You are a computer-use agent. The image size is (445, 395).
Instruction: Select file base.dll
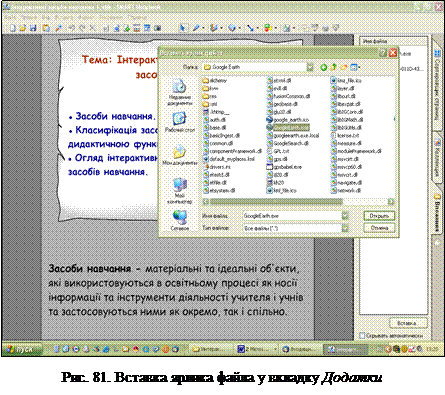(x=214, y=128)
